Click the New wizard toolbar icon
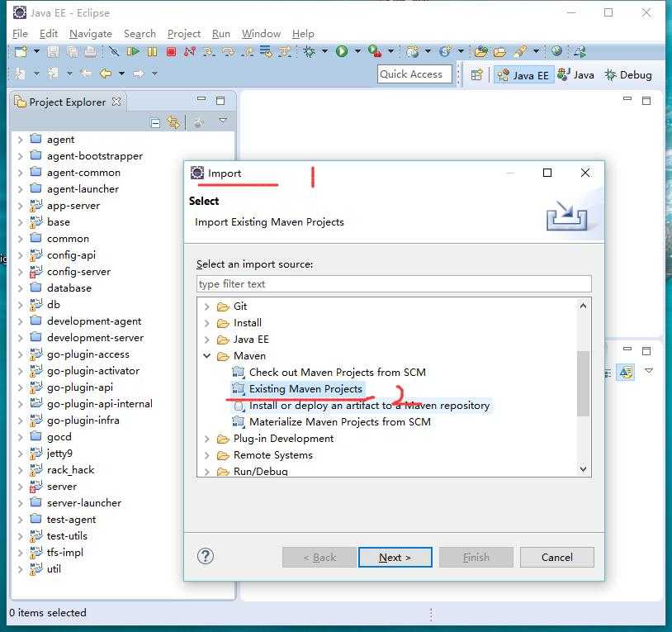 tap(21, 52)
